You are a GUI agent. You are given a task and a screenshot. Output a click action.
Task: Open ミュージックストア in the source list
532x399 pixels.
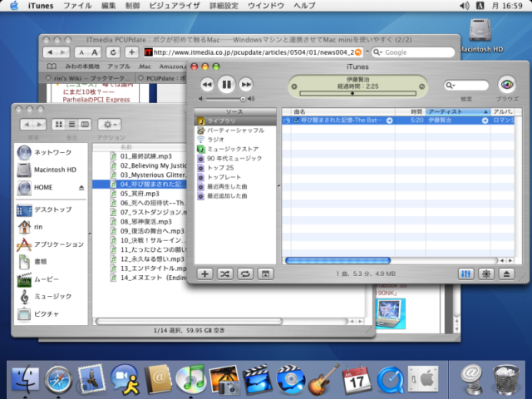click(235, 149)
